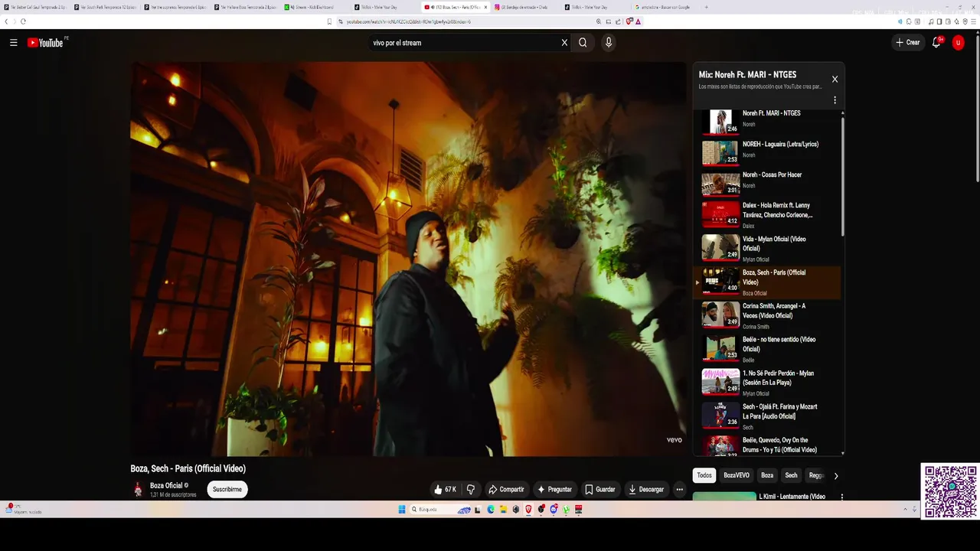This screenshot has height=551, width=980.
Task: Close the active 'Boza, Sech - Paris' tab
Action: (485, 7)
